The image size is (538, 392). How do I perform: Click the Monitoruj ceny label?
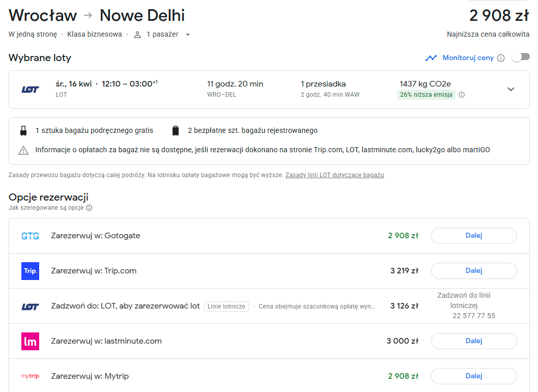[x=468, y=58]
